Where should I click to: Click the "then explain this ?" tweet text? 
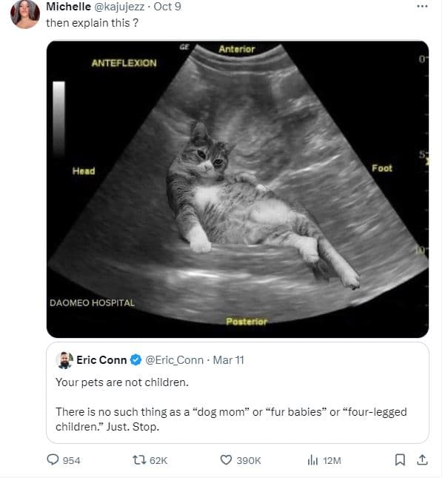pyautogui.click(x=93, y=22)
